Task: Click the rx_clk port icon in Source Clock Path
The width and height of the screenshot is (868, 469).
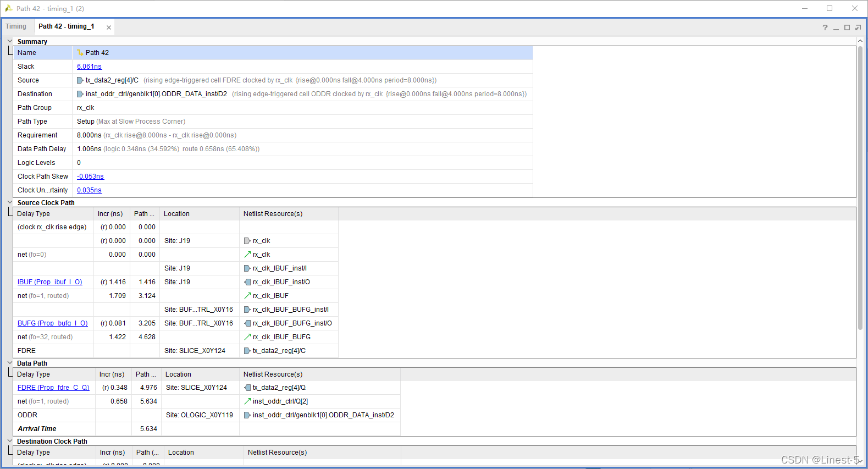Action: coord(247,241)
